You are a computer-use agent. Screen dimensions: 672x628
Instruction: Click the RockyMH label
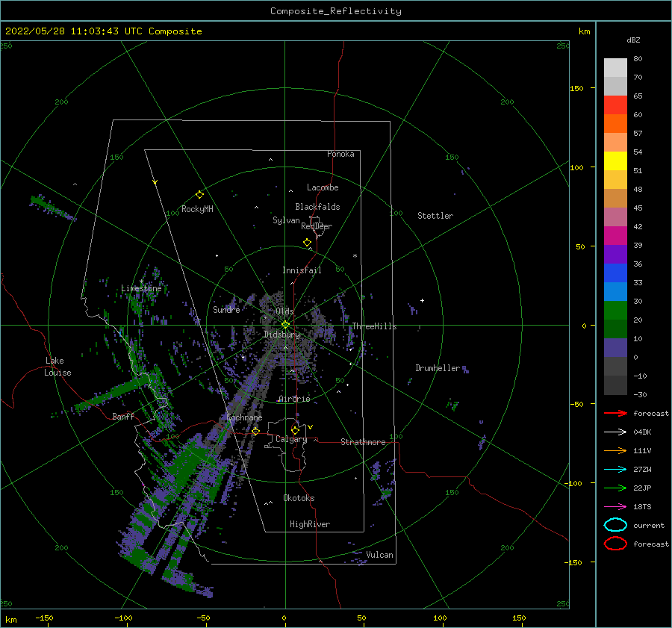197,209
